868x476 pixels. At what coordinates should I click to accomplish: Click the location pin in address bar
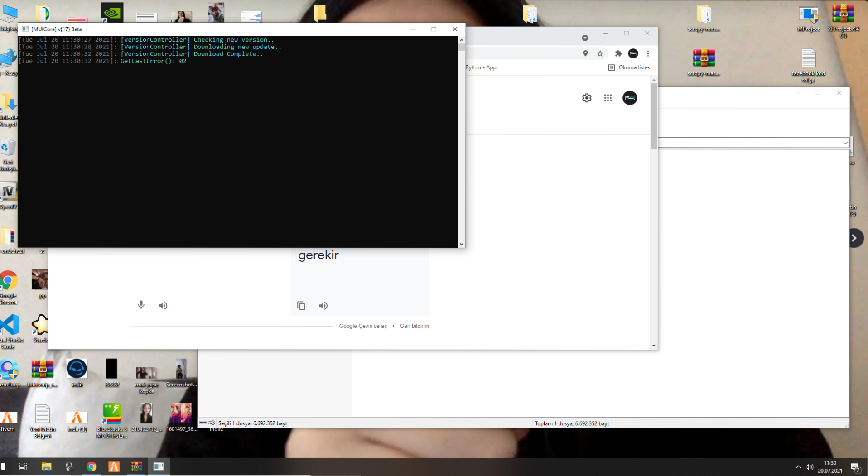coord(585,53)
